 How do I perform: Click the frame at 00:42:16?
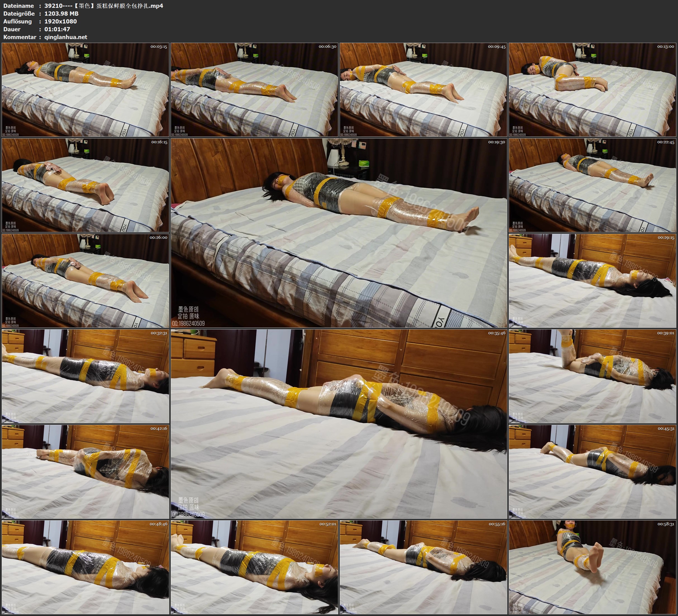[85, 472]
